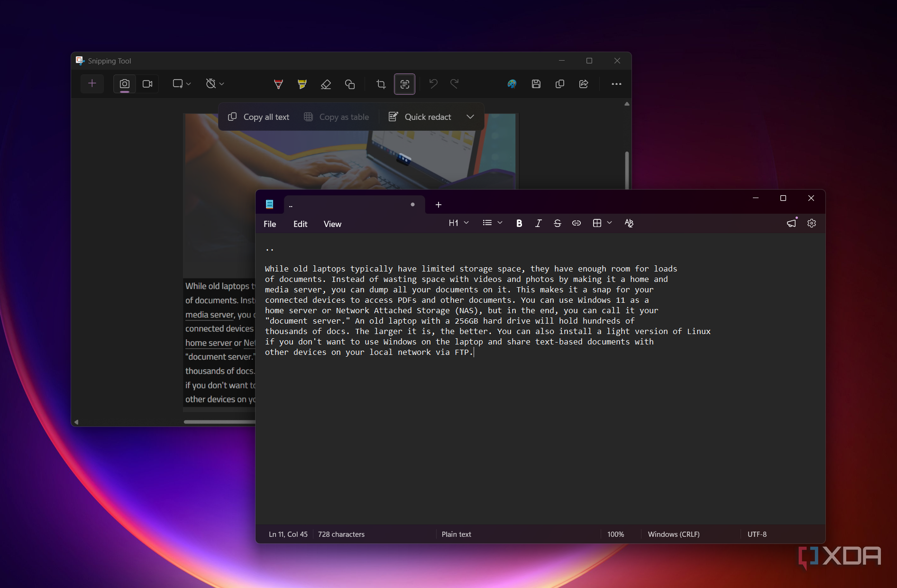This screenshot has height=588, width=897.
Task: Select the yellow Highlighter tool
Action: tap(302, 84)
